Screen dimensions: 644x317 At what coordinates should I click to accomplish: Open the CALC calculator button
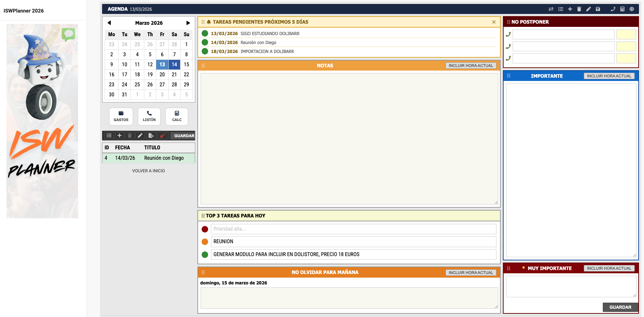(x=177, y=116)
